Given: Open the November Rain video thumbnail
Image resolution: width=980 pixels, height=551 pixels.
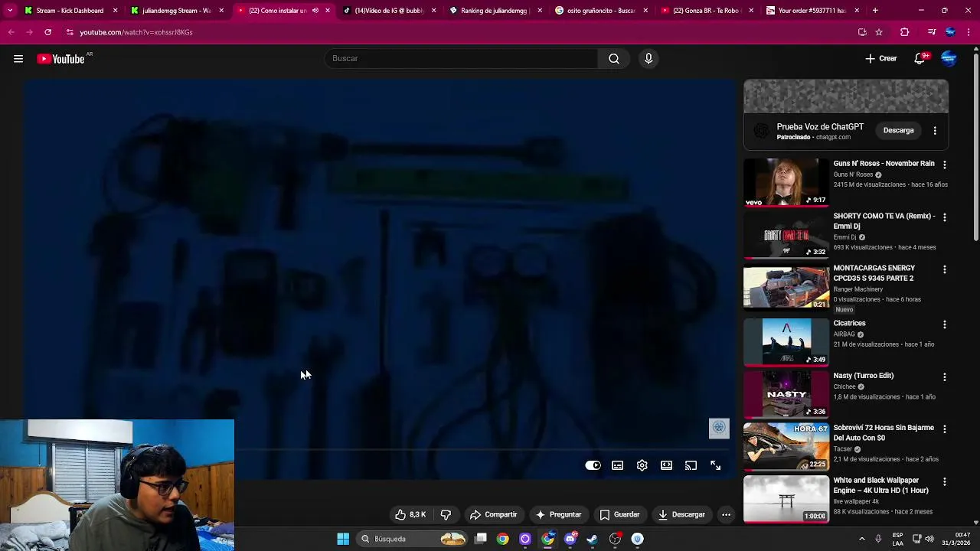Looking at the screenshot, I should [786, 182].
